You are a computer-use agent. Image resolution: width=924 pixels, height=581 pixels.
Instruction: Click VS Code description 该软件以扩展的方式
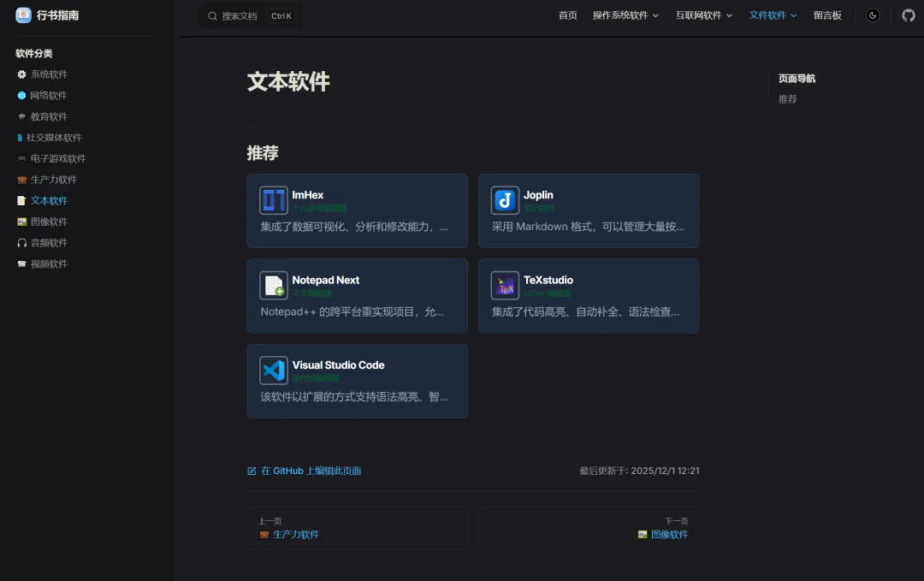click(x=354, y=396)
